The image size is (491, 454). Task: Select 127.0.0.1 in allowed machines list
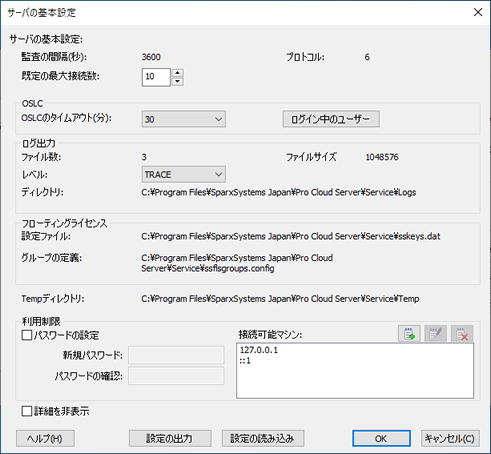[259, 350]
